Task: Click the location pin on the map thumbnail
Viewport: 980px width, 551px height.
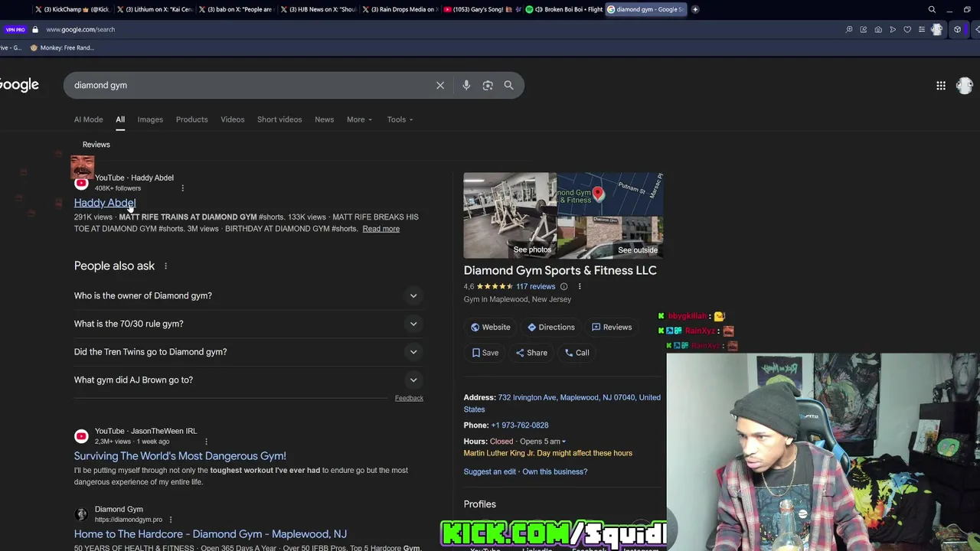Action: pos(598,194)
